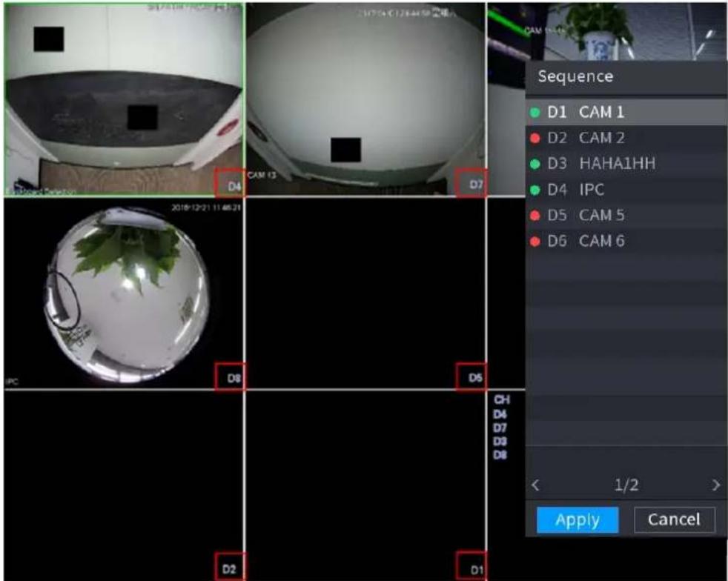Select D1 CAM 1 in Sequence list
Viewport: 728px width, 581px height.
pyautogui.click(x=626, y=113)
